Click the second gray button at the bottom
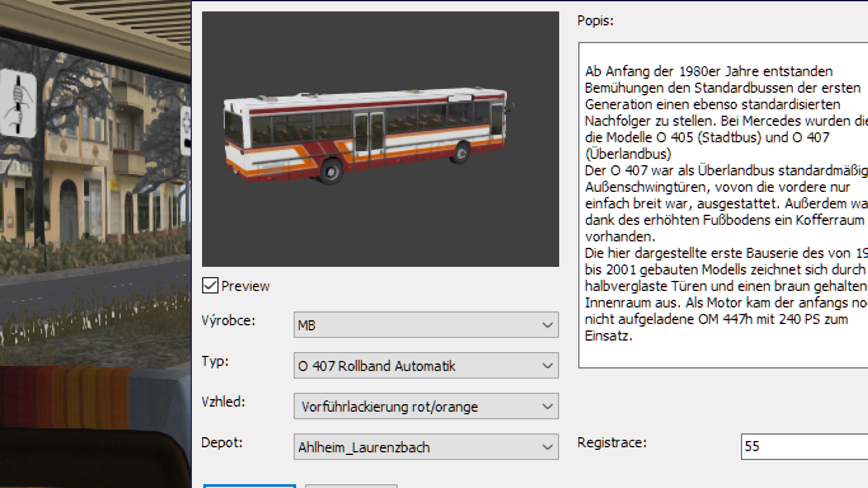This screenshot has width=868, height=488. [351, 486]
